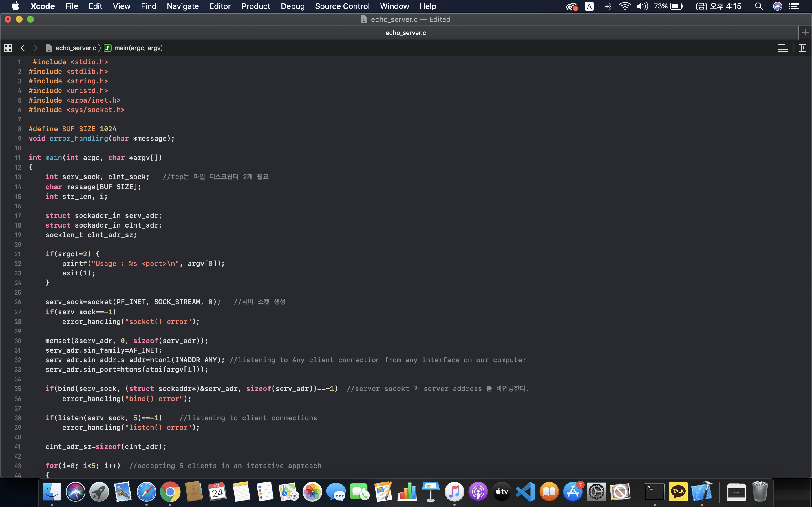
Task: Select the echo_server.c tab
Action: [x=406, y=32]
